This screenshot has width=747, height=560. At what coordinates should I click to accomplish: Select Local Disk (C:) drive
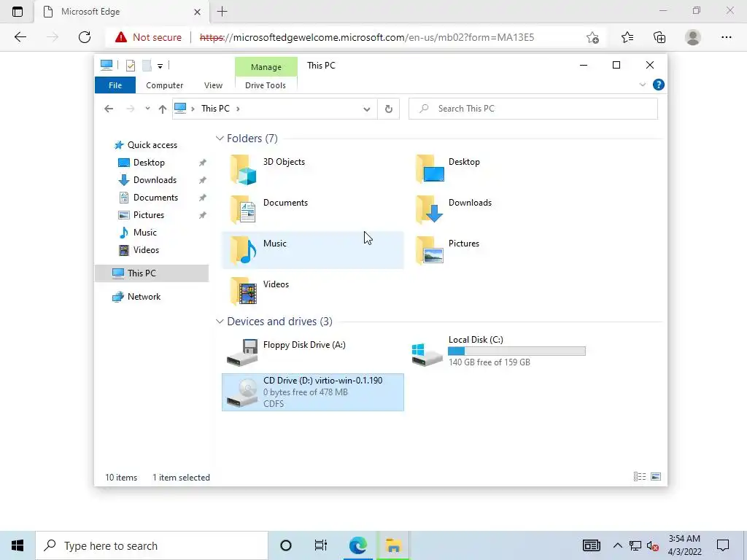coord(498,352)
